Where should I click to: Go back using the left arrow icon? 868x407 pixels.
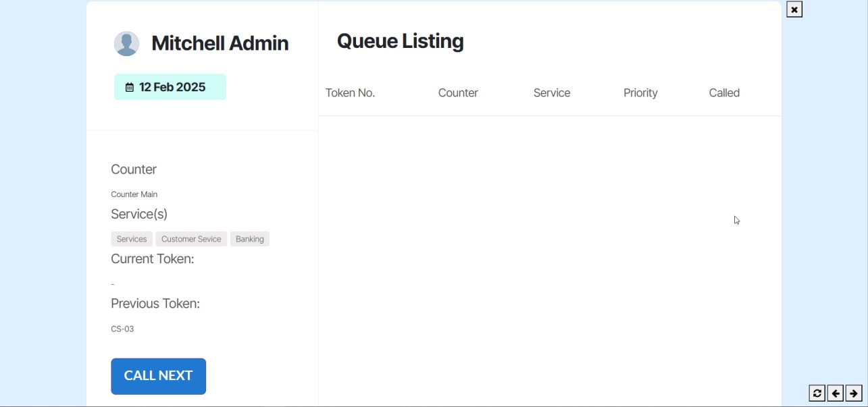(x=836, y=393)
